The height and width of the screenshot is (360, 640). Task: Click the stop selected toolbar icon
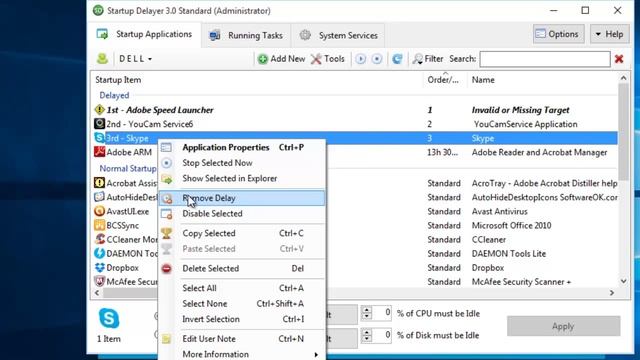click(377, 59)
